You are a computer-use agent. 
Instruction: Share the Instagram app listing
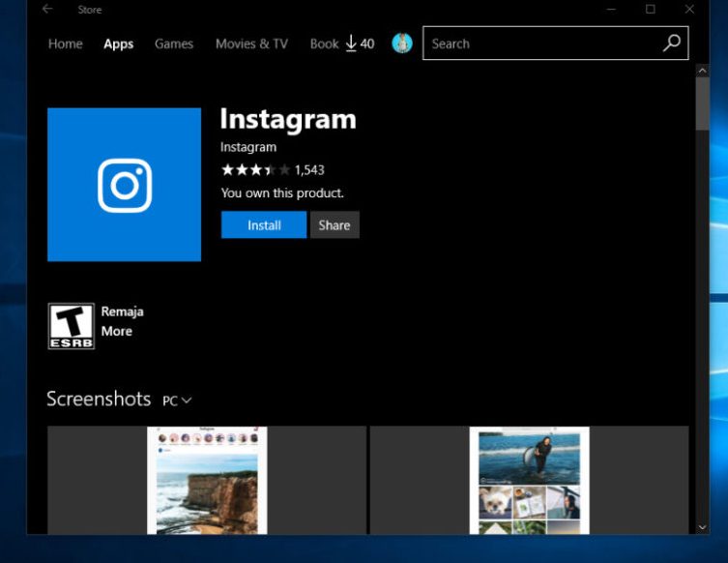coord(335,224)
